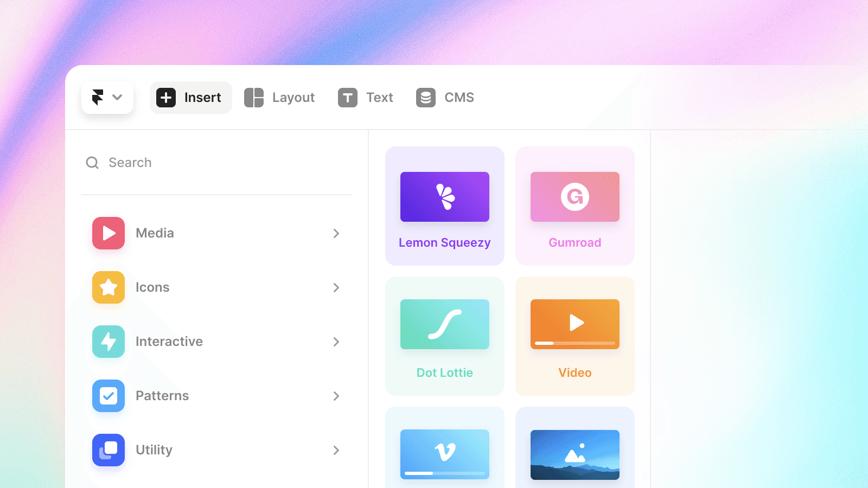Viewport: 868px width, 488px height.
Task: Select the Dot Lottie component card
Action: tap(445, 336)
